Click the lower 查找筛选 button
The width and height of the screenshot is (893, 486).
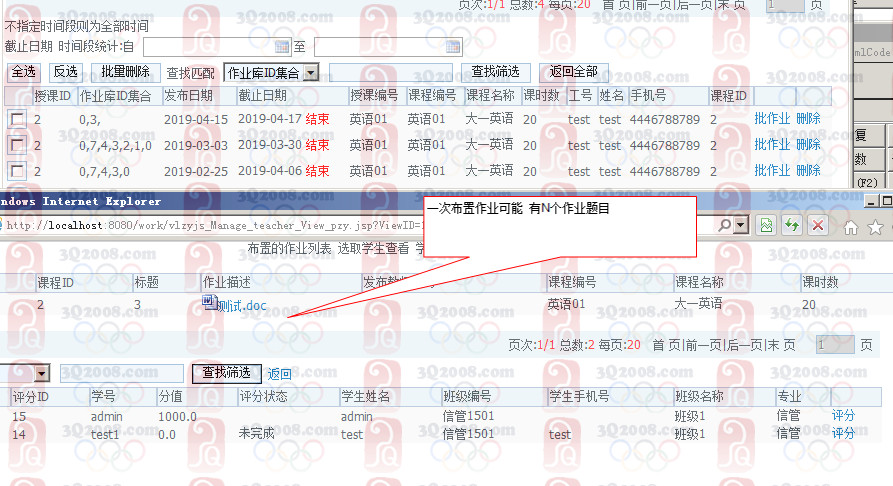(x=227, y=373)
